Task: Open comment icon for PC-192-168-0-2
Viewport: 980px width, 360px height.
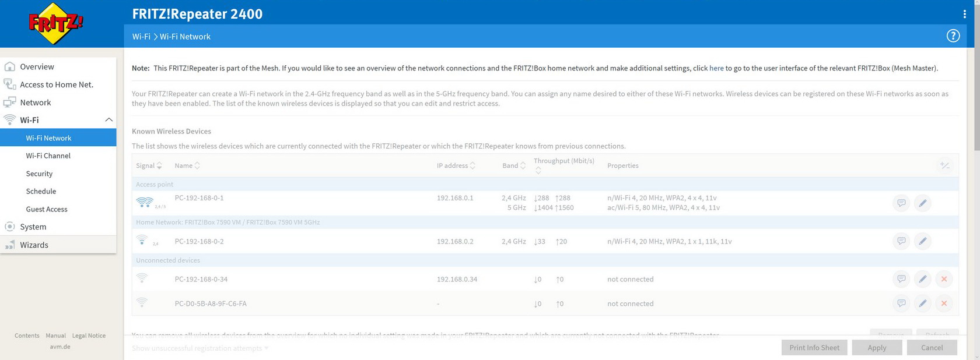Action: tap(901, 241)
